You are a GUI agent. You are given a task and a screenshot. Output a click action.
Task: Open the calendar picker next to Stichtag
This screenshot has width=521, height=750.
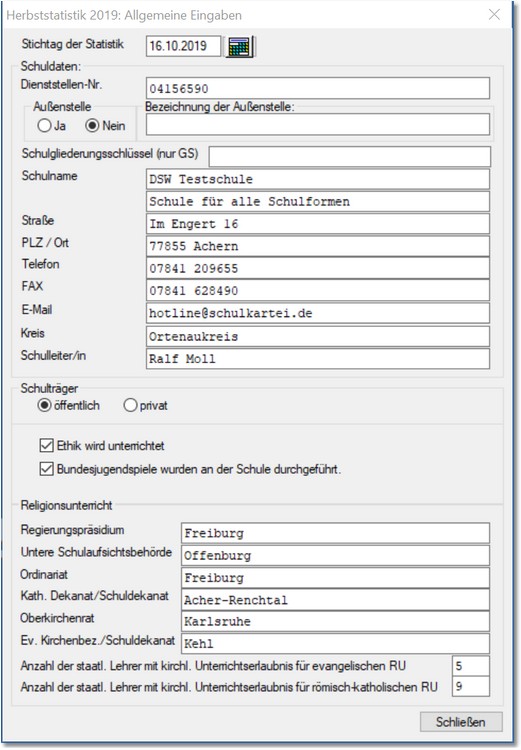(239, 46)
